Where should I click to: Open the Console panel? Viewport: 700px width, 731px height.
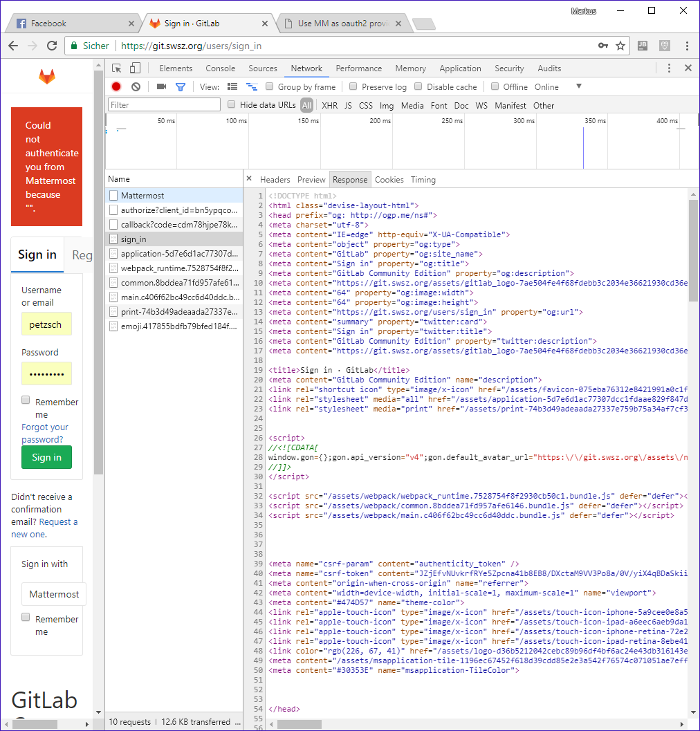point(220,68)
